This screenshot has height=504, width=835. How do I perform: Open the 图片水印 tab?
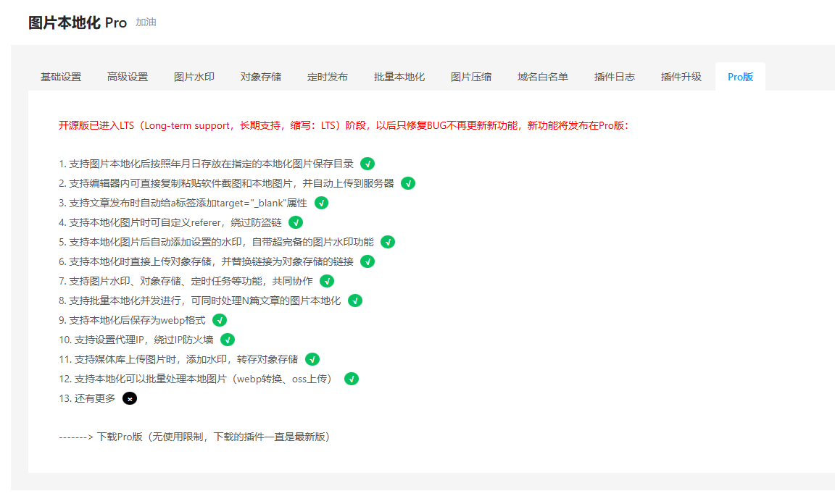point(194,77)
